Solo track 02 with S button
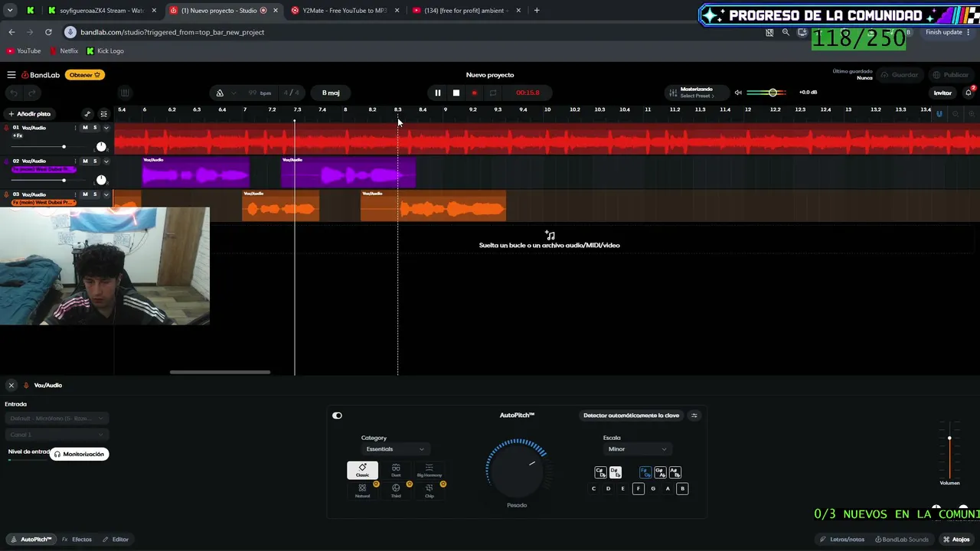 pyautogui.click(x=95, y=161)
